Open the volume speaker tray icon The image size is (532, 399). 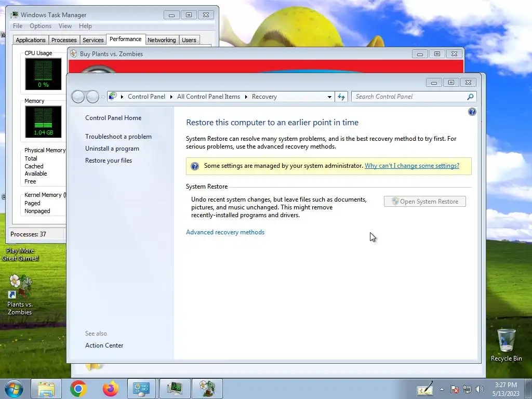(x=480, y=389)
